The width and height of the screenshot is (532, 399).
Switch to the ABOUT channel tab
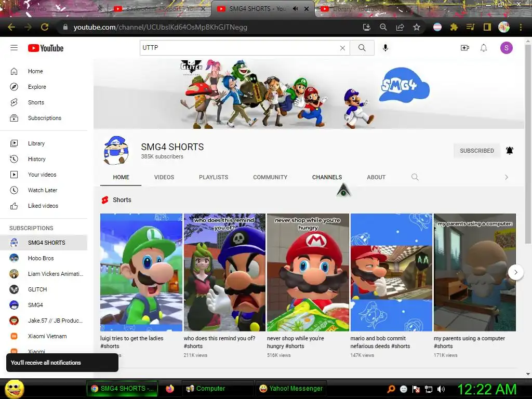[x=376, y=177]
